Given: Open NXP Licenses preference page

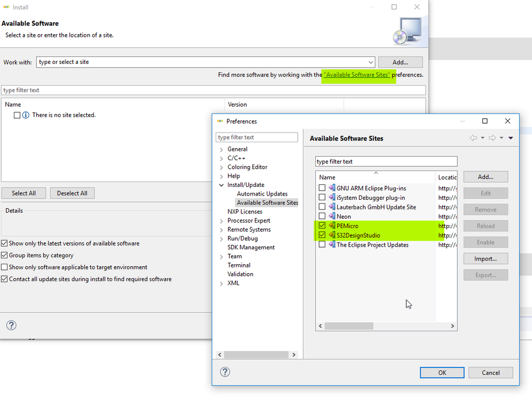Looking at the screenshot, I should (x=244, y=211).
